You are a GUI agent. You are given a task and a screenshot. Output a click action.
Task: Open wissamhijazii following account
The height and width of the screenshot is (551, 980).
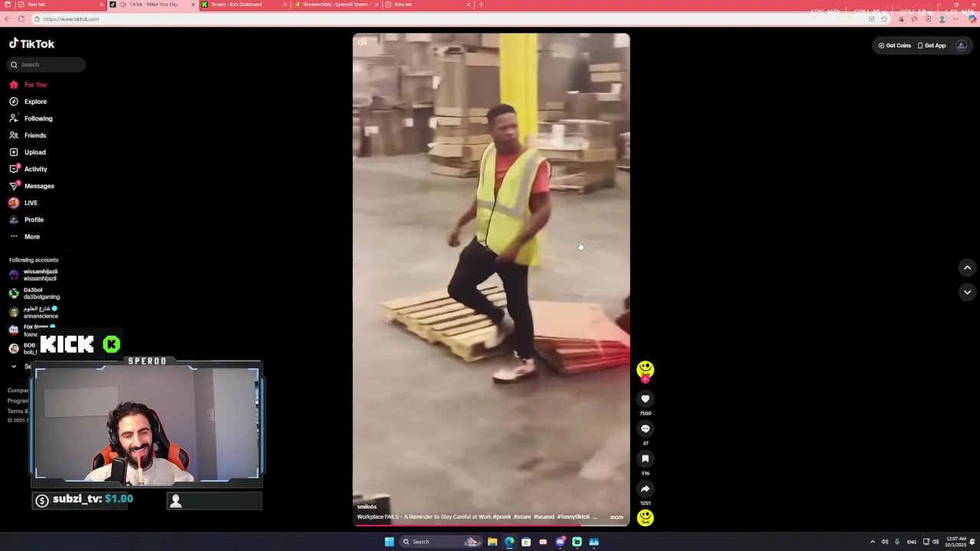pos(34,275)
